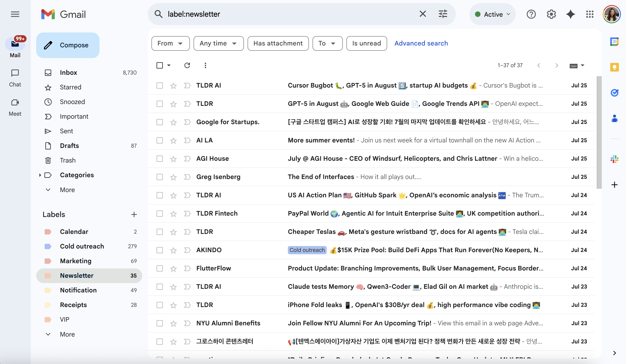Open the Support help icon
Viewport: 626px width, 364px height.
(x=531, y=14)
